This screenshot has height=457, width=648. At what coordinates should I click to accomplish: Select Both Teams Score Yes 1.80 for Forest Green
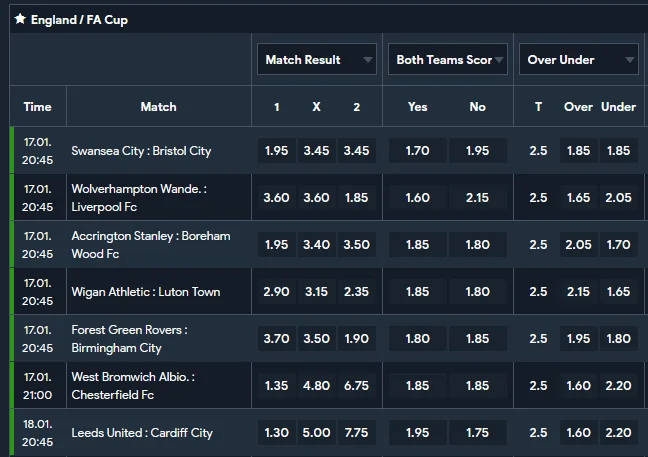(418, 339)
